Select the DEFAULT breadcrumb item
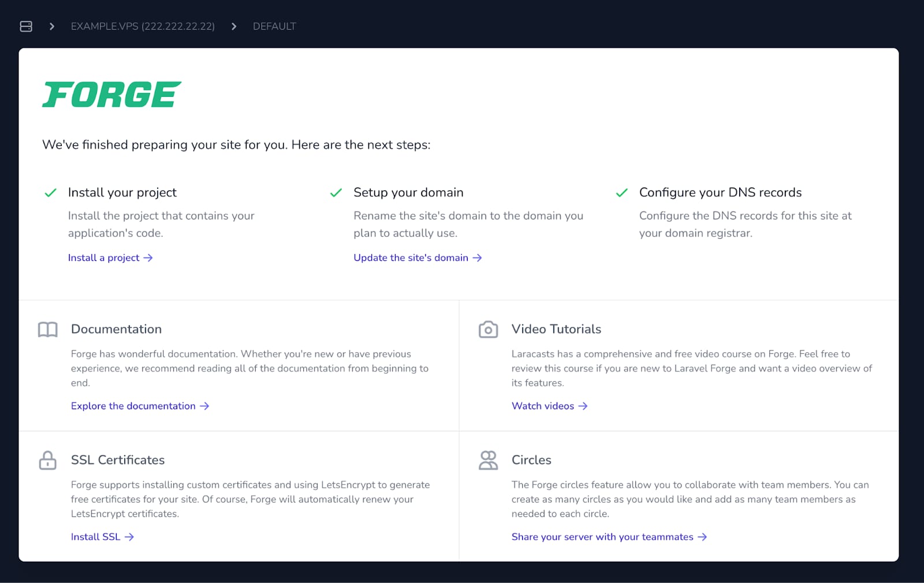 274,27
